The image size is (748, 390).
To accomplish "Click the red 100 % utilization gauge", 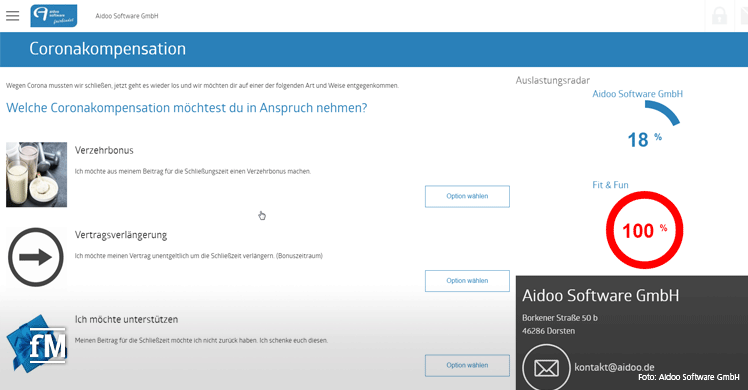I will coord(644,230).
